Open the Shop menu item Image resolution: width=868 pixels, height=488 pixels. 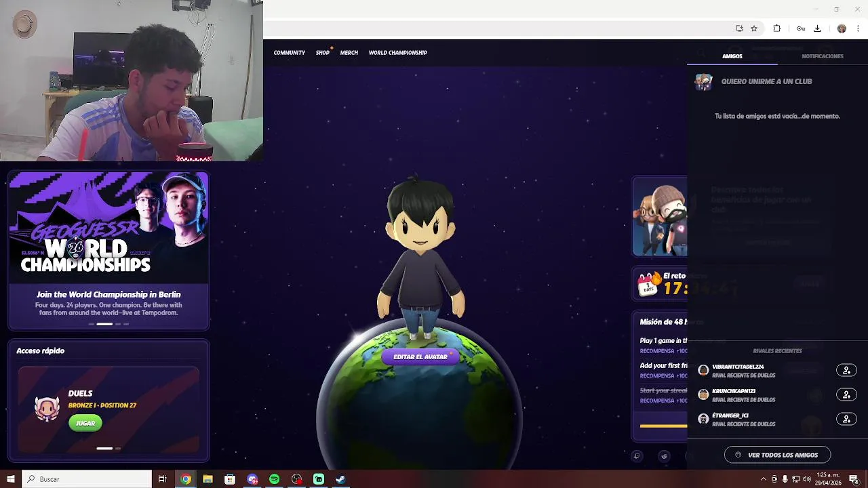[x=323, y=53]
